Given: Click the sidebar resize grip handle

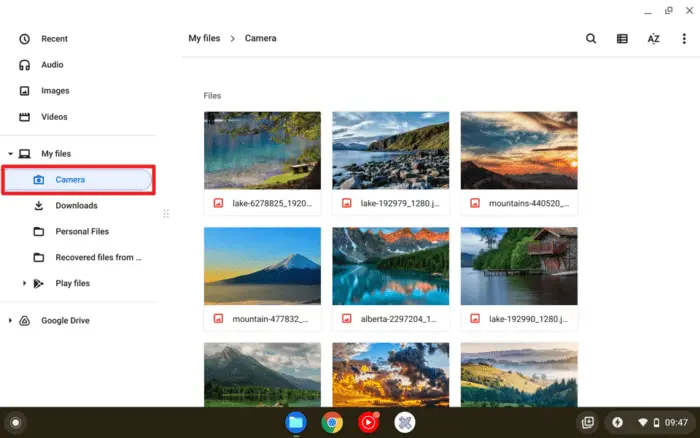Looking at the screenshot, I should coord(166,214).
